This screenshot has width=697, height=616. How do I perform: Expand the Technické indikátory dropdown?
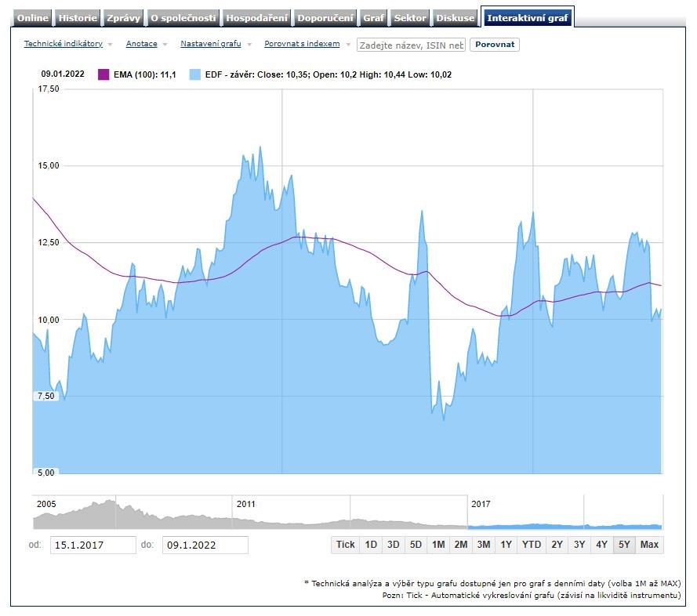pyautogui.click(x=68, y=44)
